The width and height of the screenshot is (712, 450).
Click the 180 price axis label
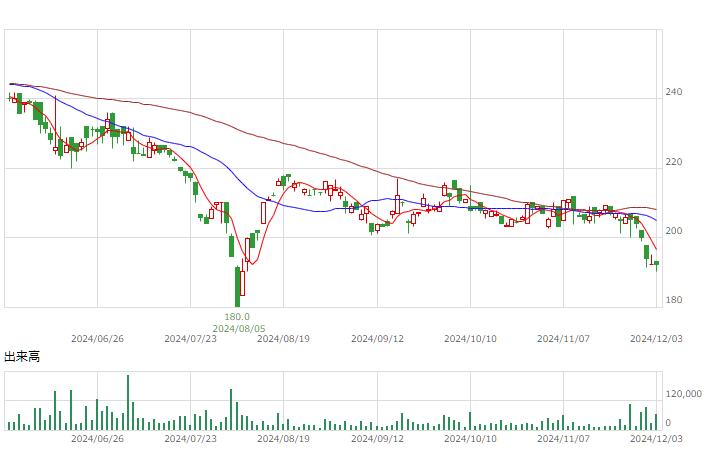(674, 300)
